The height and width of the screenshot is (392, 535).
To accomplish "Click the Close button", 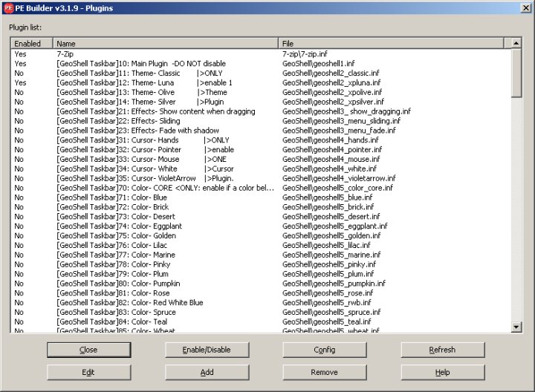I will click(88, 350).
